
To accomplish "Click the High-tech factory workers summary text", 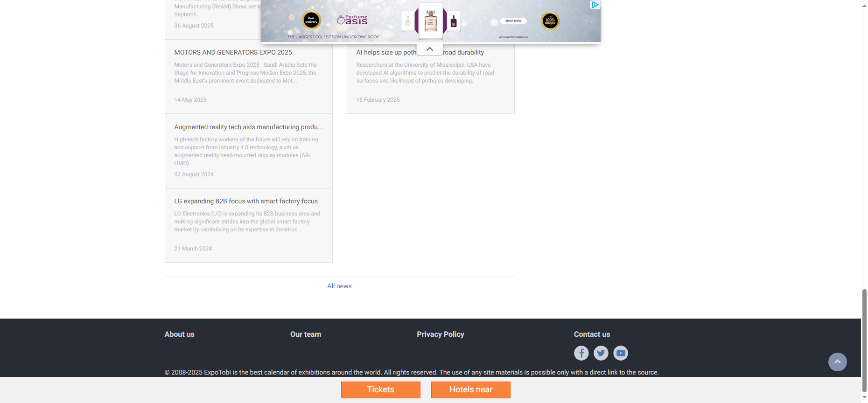I will [246, 151].
